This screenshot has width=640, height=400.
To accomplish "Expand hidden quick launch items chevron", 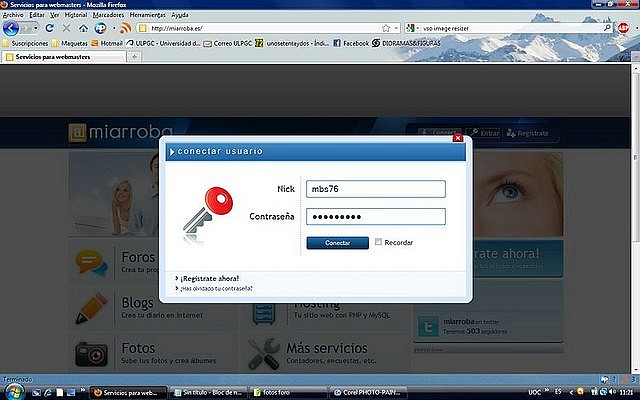I will pos(83,391).
